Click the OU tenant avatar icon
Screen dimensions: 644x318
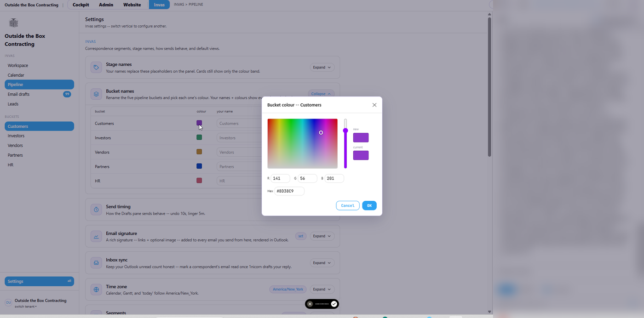(x=8, y=302)
